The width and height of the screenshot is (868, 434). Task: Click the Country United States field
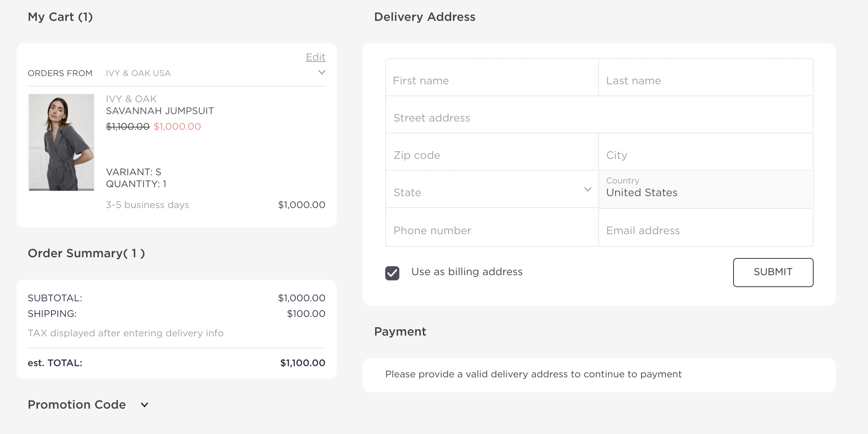point(705,190)
